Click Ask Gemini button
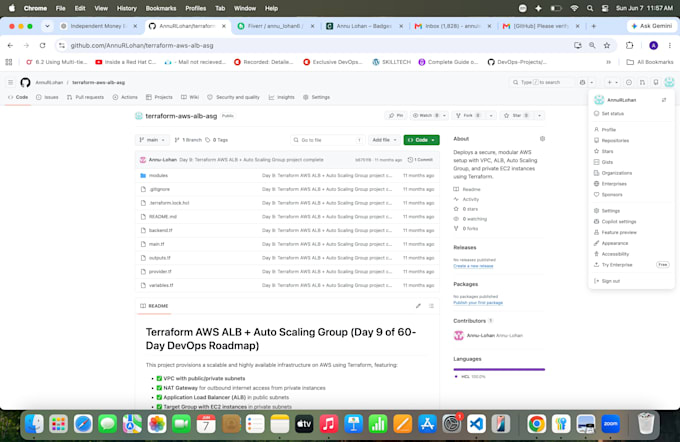 [x=651, y=26]
